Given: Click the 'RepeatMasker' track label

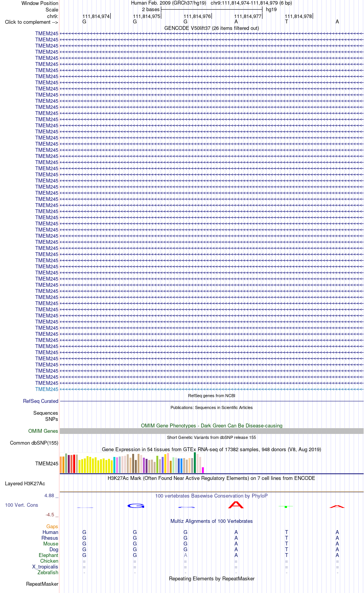Looking at the screenshot, I should click(x=42, y=584).
